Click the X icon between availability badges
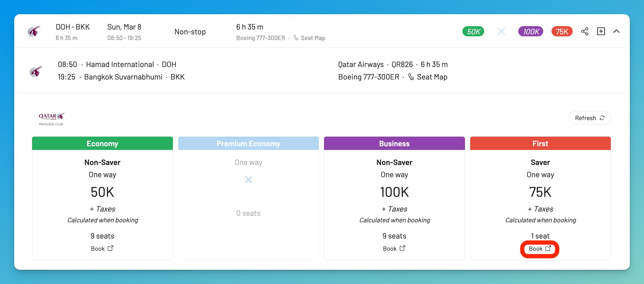This screenshot has width=644, height=284. pos(501,32)
